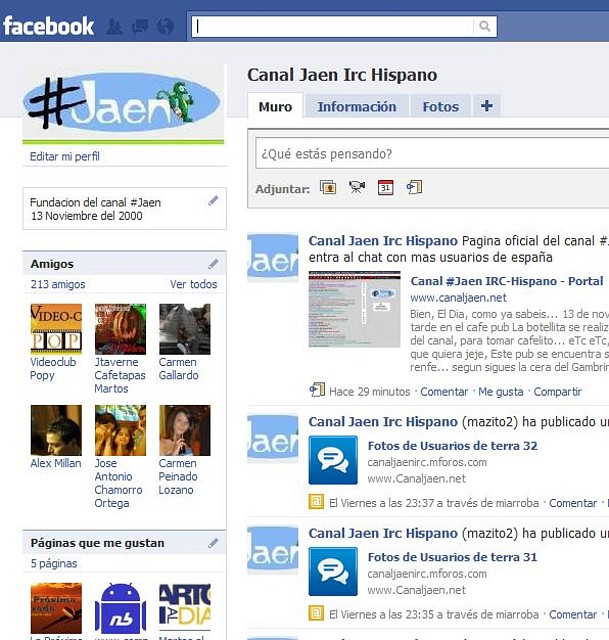The image size is (609, 640).
Task: Switch to the Fotos tab
Action: tap(441, 107)
